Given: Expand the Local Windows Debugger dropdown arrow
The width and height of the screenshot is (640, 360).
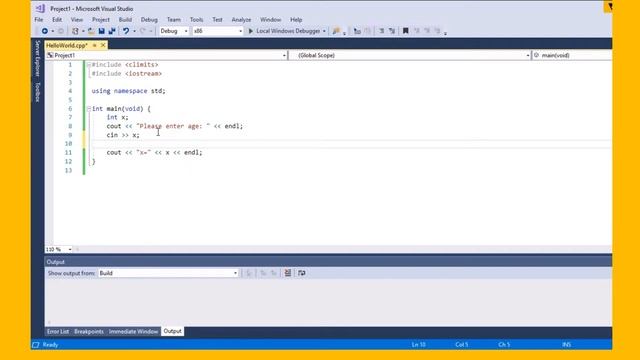Looking at the screenshot, I should 324,31.
